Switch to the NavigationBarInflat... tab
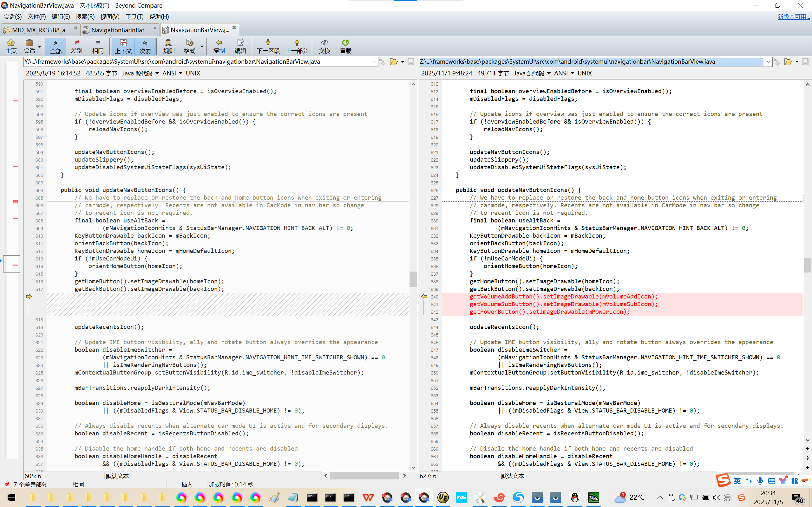 [x=120, y=30]
